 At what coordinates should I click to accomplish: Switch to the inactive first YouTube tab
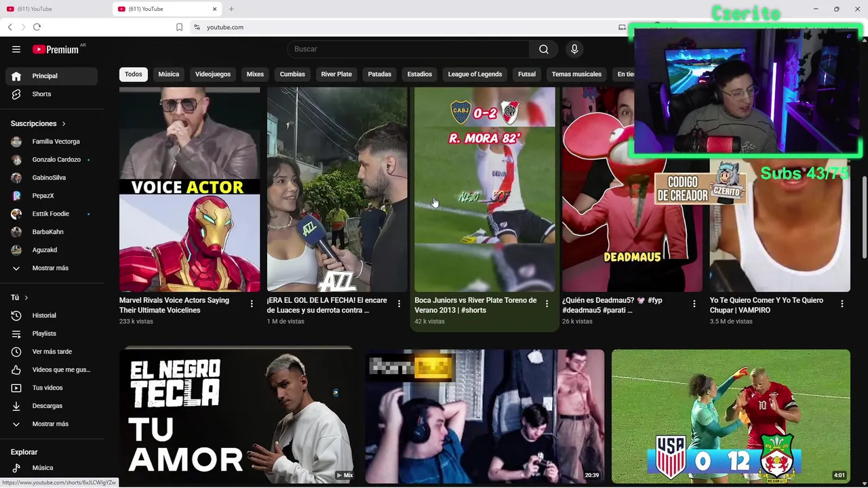click(x=54, y=9)
